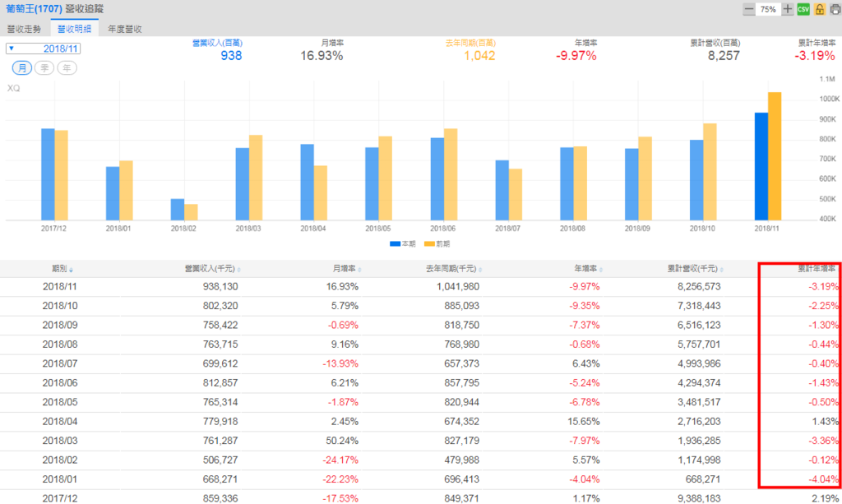
Task: Select the 月 monthly period toggle
Action: (x=22, y=68)
